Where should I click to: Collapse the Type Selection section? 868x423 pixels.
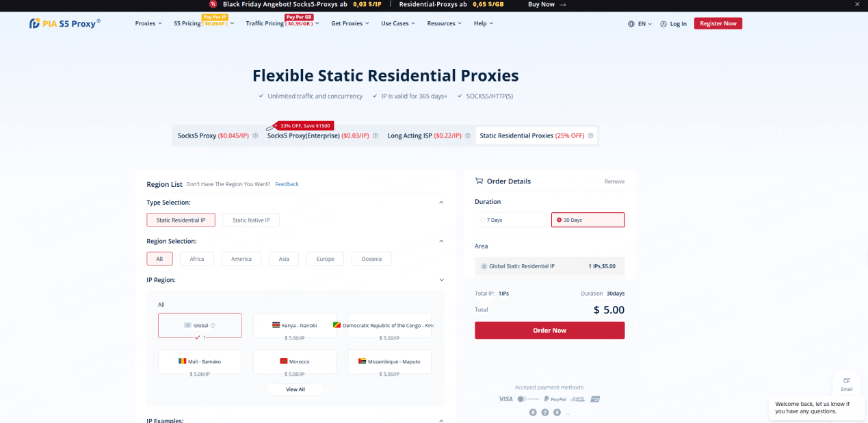pos(441,203)
